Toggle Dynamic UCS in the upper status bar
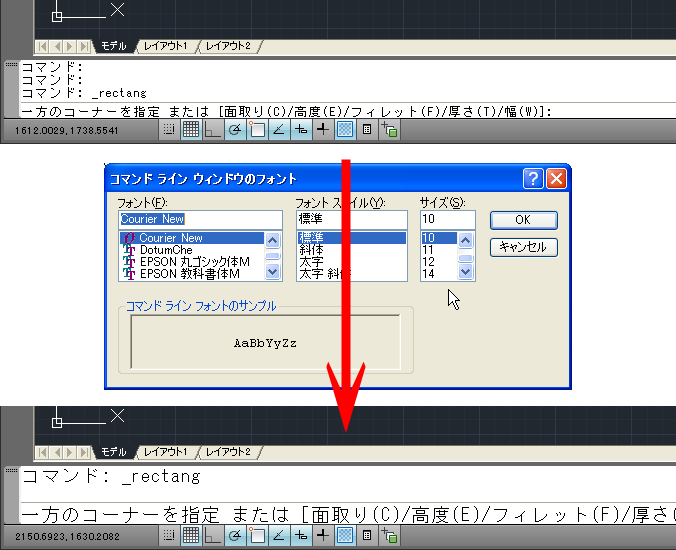This screenshot has width=676, height=550. [300, 130]
